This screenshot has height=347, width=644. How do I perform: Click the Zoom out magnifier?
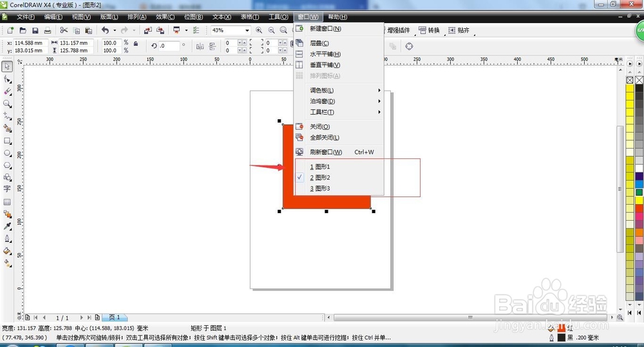tap(272, 30)
